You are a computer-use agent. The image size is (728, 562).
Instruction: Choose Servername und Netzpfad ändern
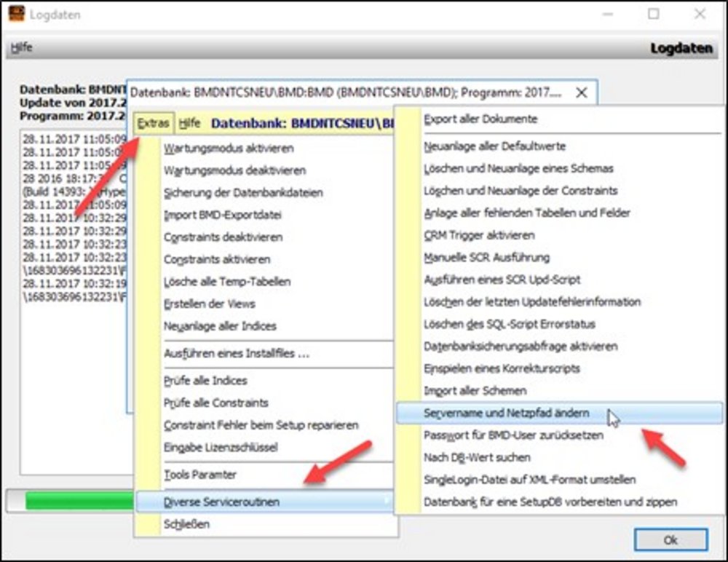coord(559,413)
